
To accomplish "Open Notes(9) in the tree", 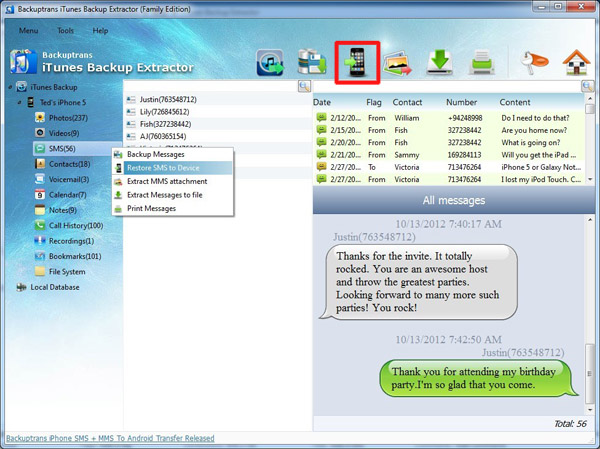I will click(x=56, y=210).
